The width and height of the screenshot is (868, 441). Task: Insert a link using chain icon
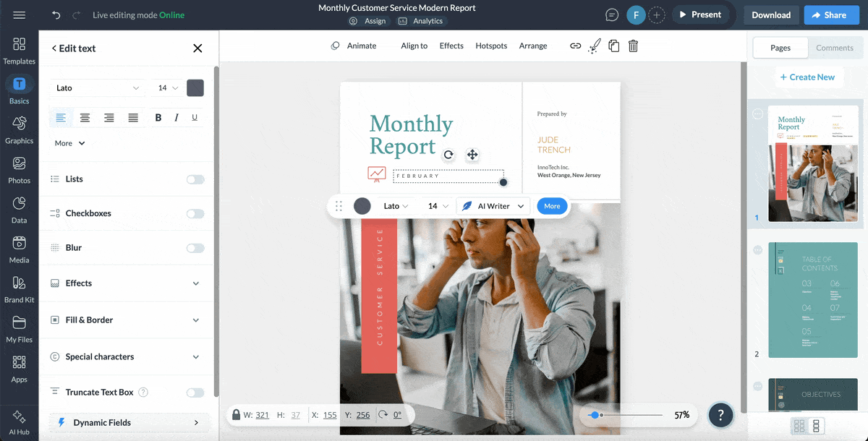click(x=575, y=46)
